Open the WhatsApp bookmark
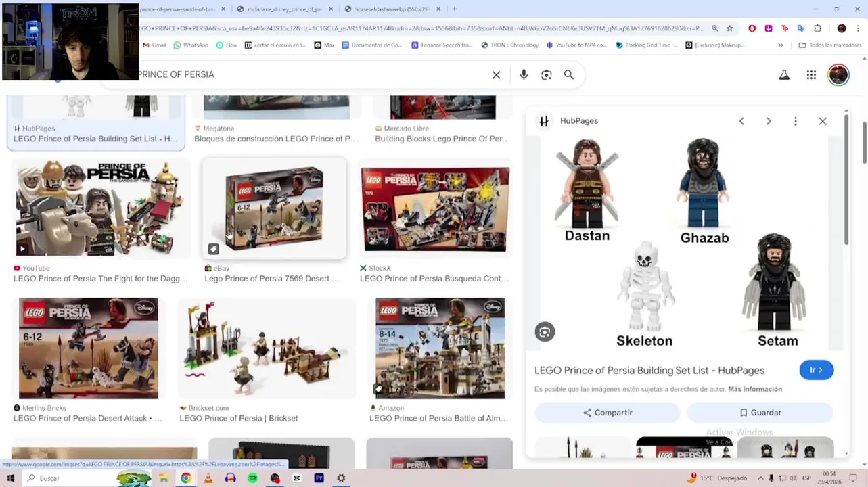868x487 pixels. 191,45
